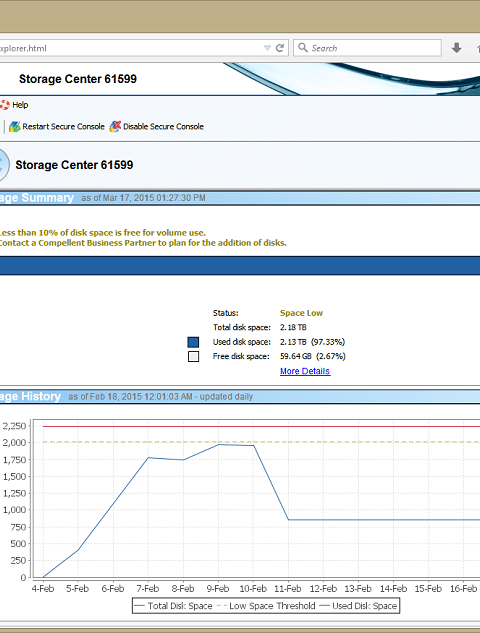Image resolution: width=480 pixels, height=633 pixels.
Task: Select Disable Secure Console
Action: pyautogui.click(x=163, y=127)
